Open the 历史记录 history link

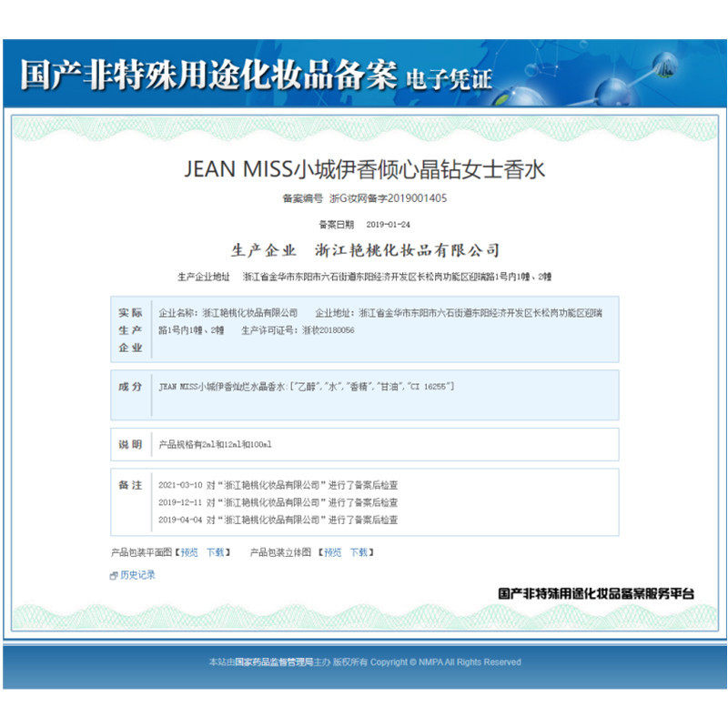[x=137, y=575]
